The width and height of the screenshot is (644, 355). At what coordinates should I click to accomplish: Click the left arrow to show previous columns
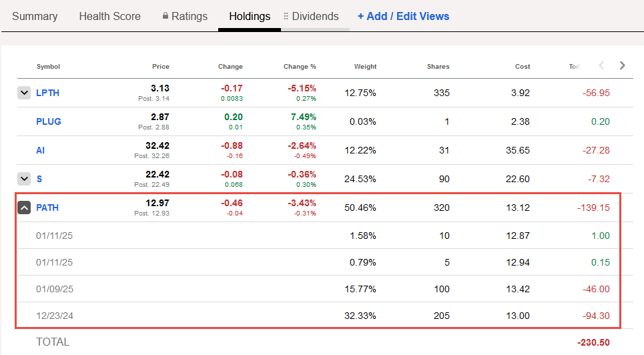(601, 65)
